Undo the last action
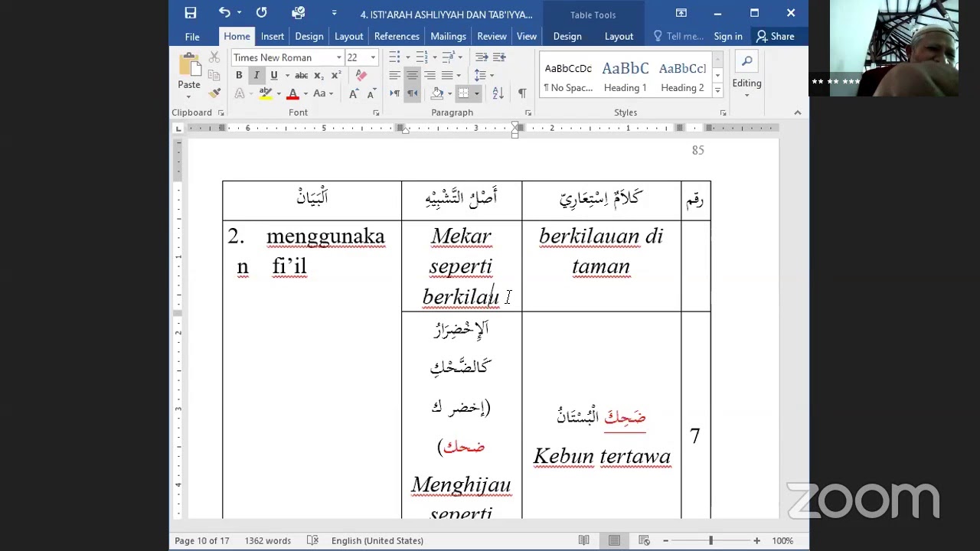The width and height of the screenshot is (980, 551). tap(224, 13)
